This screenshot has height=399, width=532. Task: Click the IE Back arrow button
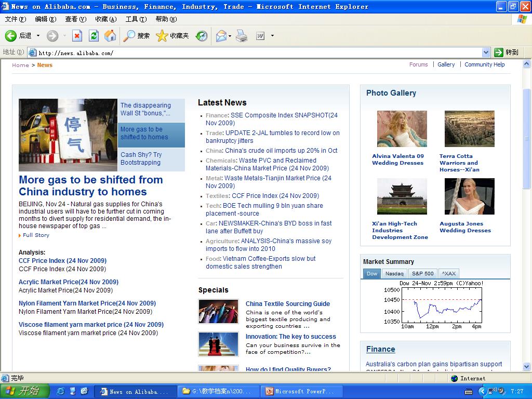pos(11,36)
